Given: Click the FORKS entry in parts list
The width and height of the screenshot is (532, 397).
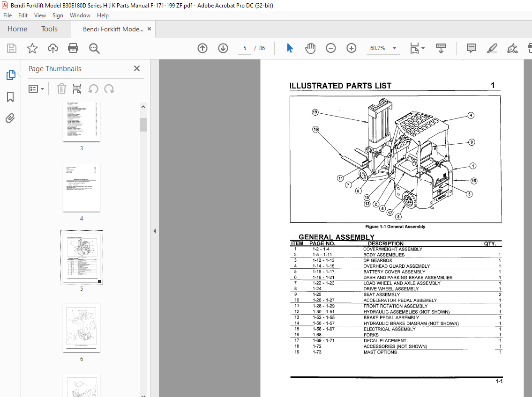Looking at the screenshot, I should click(371, 335).
